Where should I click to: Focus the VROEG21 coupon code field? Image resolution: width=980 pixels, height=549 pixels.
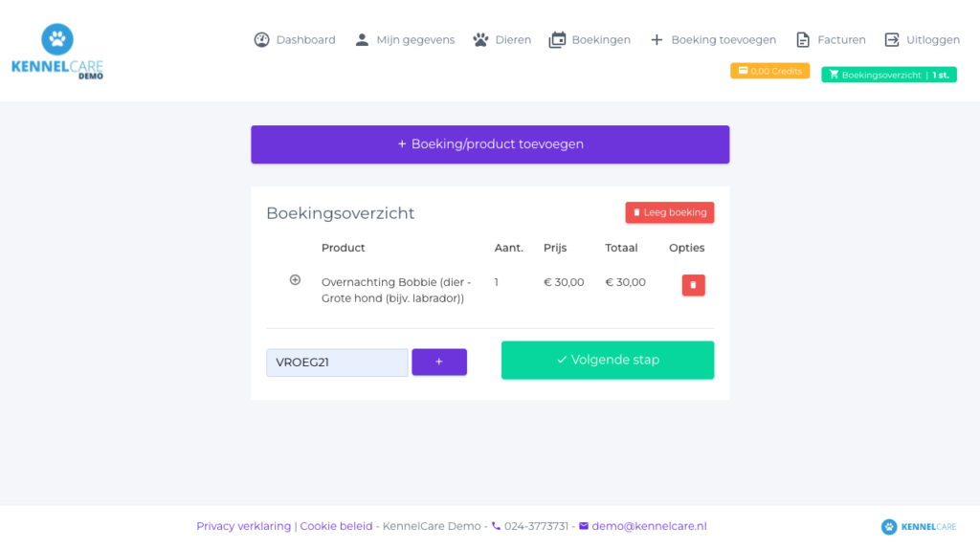337,362
